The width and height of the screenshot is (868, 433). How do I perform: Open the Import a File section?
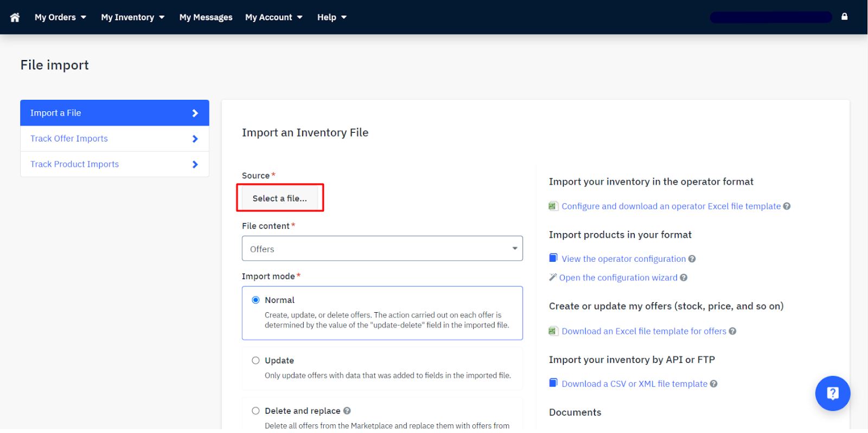[x=114, y=113]
